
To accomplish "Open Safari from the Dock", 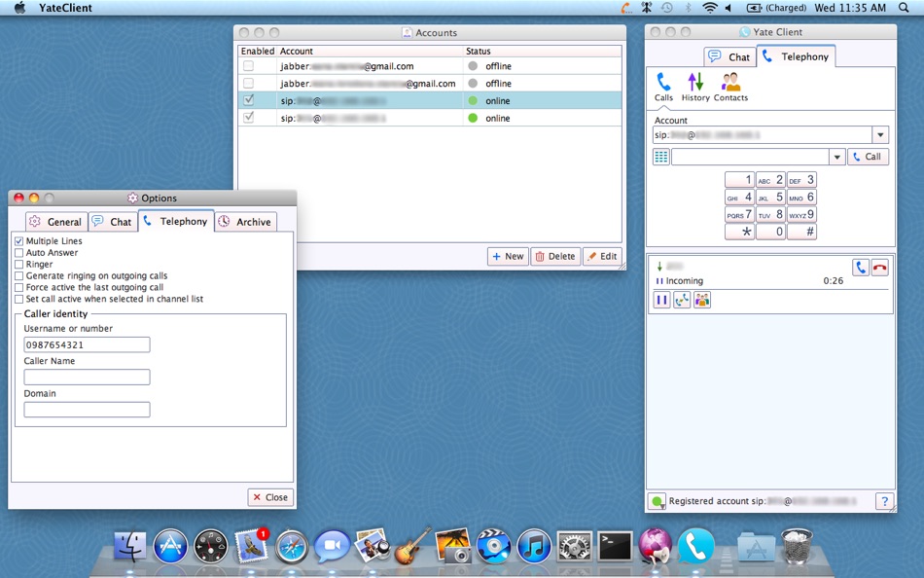I will click(x=292, y=546).
